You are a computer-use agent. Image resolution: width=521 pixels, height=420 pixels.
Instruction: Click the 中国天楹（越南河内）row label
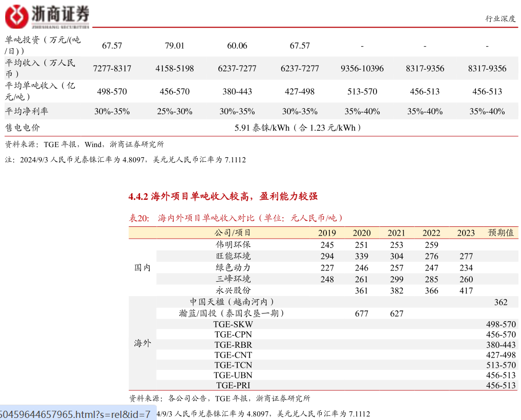pyautogui.click(x=232, y=302)
